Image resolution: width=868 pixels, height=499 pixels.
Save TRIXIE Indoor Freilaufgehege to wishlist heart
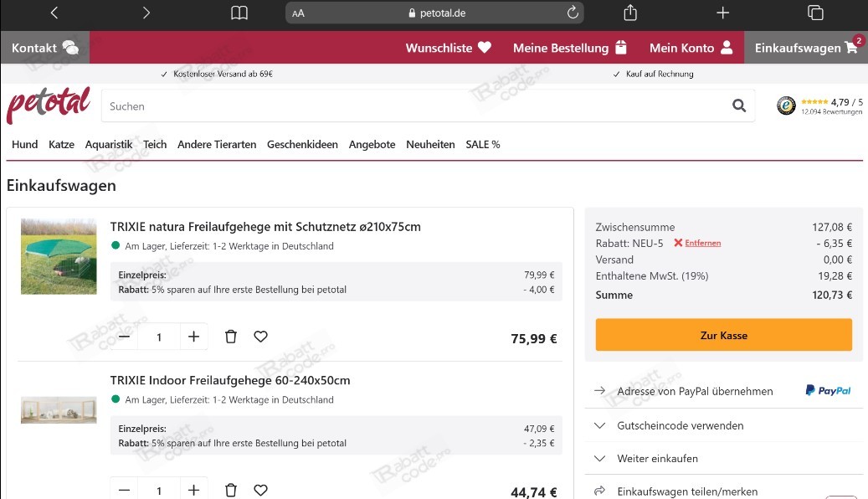(x=260, y=490)
